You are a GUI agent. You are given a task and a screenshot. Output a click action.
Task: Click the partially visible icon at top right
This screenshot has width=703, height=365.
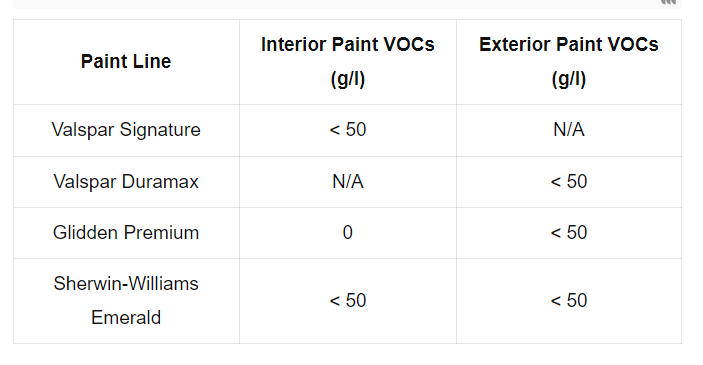(668, 2)
